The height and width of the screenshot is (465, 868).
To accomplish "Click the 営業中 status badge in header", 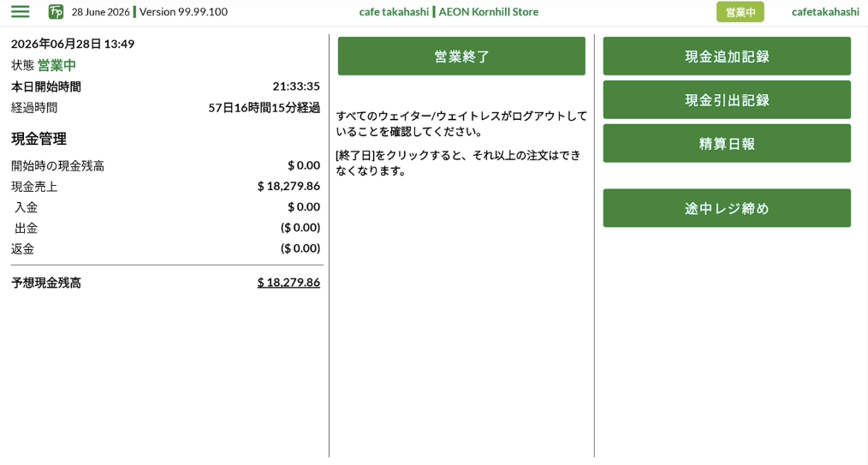I will pos(740,12).
